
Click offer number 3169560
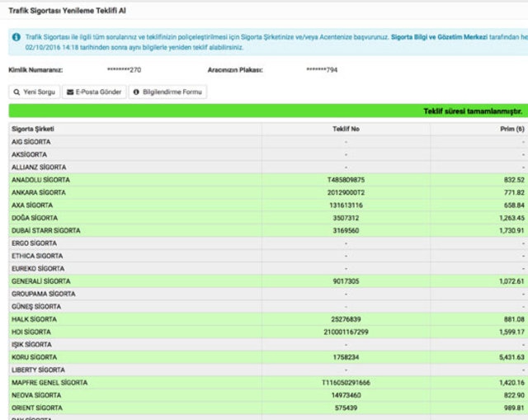346,231
